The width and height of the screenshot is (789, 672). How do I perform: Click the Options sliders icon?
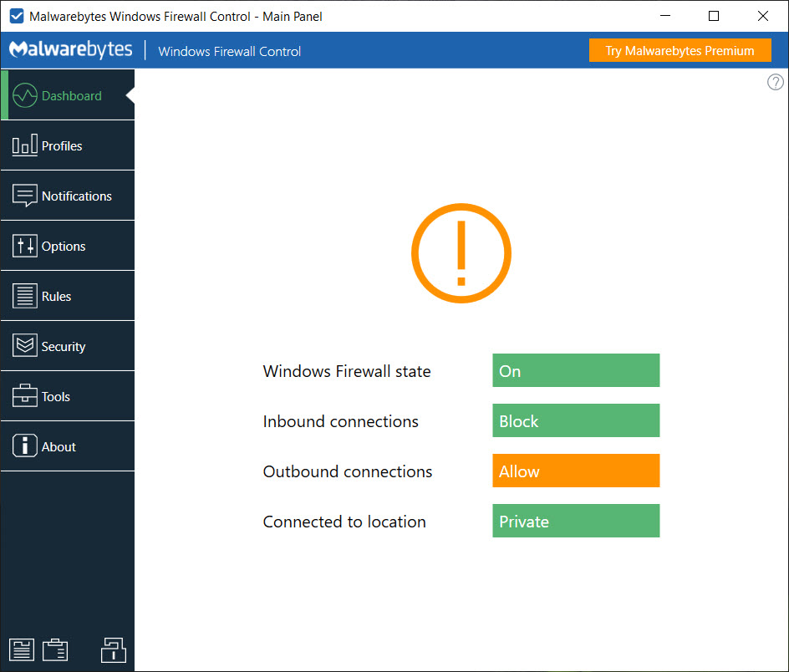(x=24, y=246)
